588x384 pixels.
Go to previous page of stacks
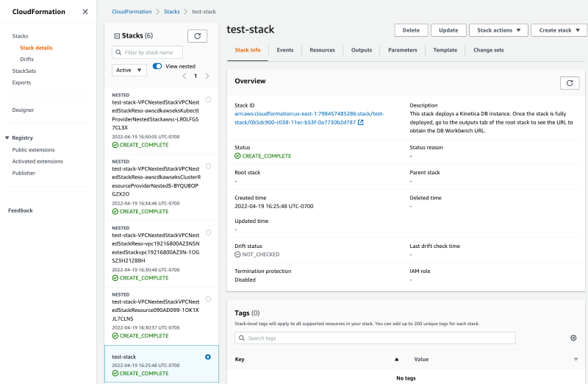(x=184, y=76)
